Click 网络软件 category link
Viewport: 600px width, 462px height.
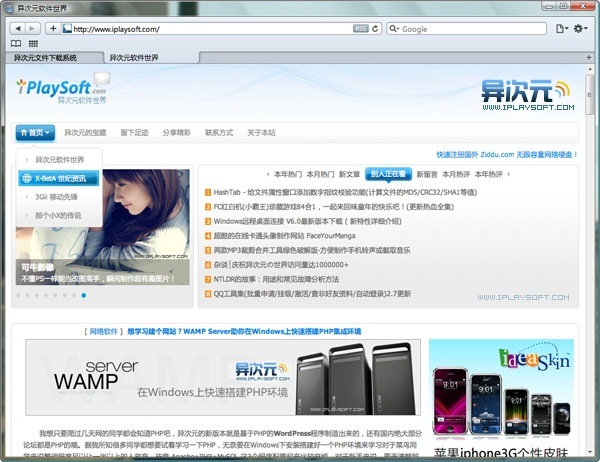(103, 331)
